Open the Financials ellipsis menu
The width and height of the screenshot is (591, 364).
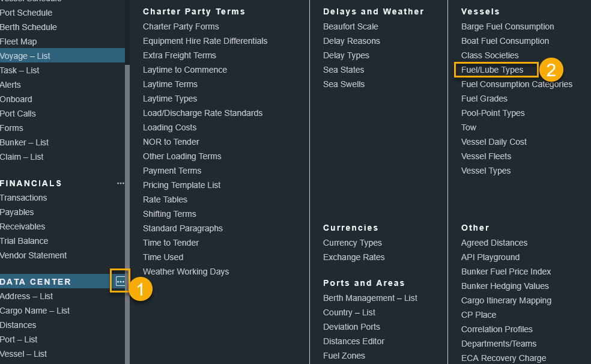coord(120,183)
